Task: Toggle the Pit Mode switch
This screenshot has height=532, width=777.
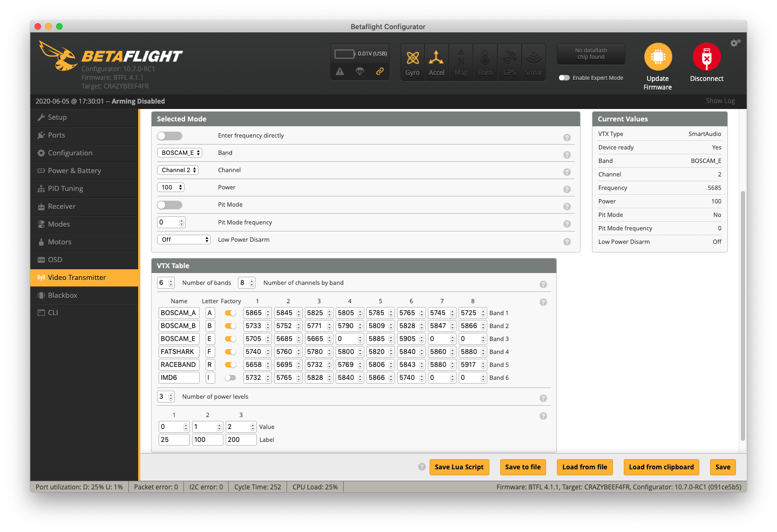Action: pos(169,205)
